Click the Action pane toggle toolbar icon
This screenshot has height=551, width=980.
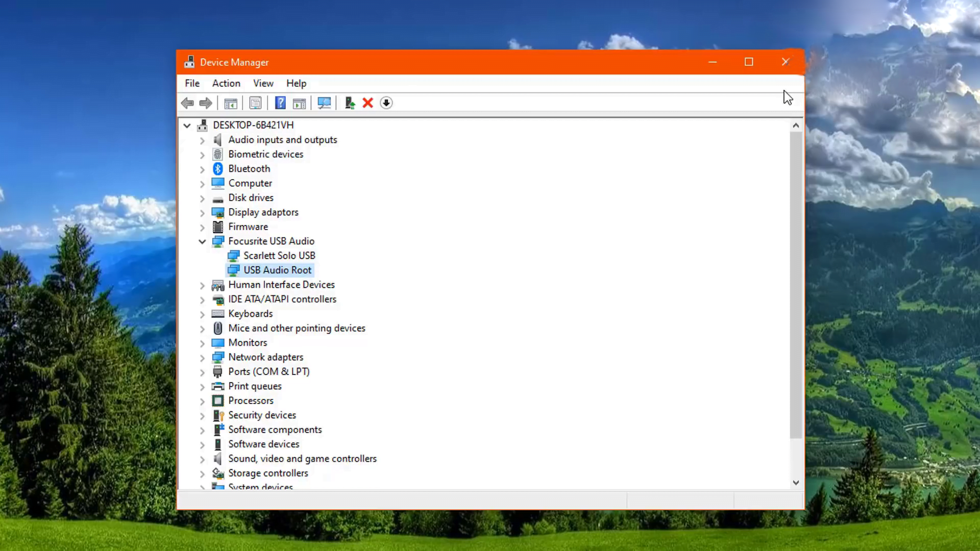coord(299,103)
